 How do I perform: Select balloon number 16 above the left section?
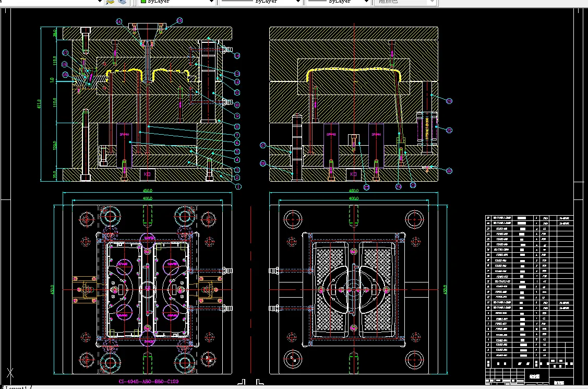coord(119,21)
